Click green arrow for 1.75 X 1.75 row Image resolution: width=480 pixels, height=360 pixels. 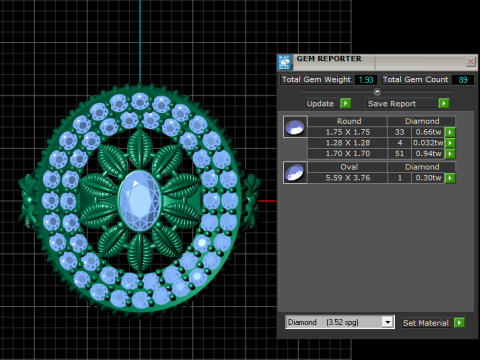click(x=450, y=132)
